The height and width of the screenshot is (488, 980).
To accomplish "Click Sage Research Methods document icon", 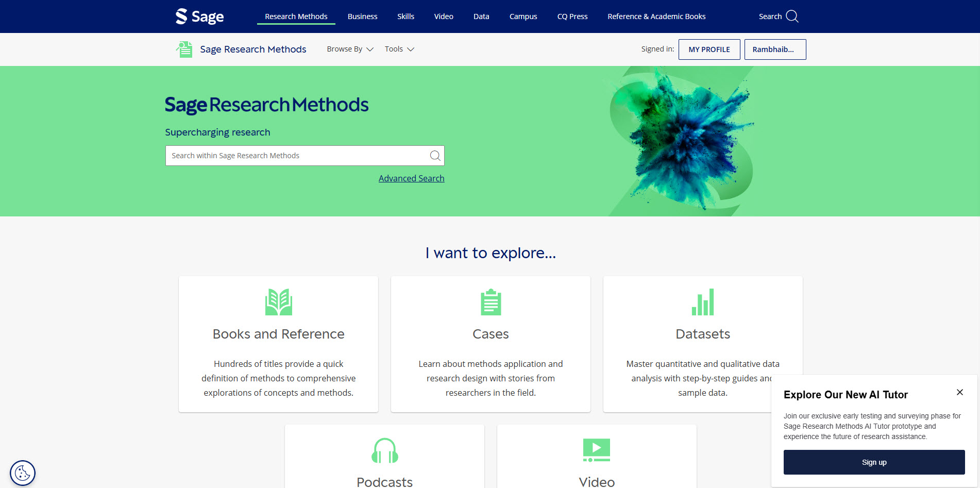I will click(x=184, y=49).
